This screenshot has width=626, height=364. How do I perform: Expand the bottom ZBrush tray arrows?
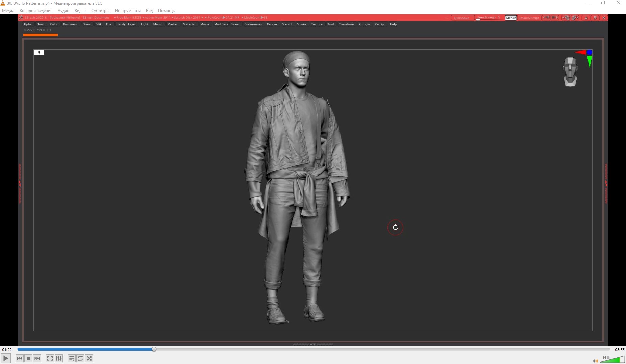tap(313, 344)
